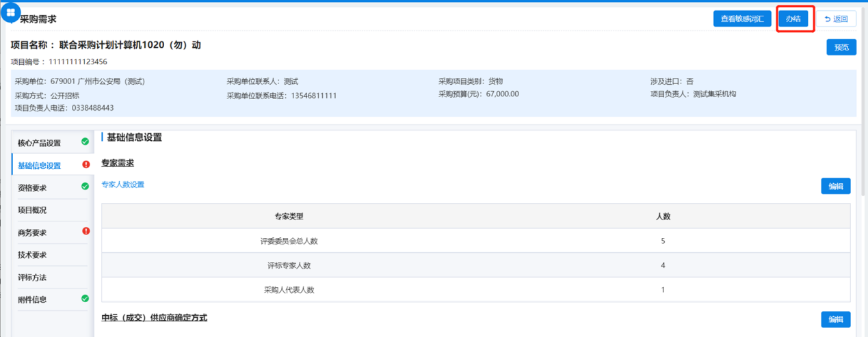The height and width of the screenshot is (337, 868).
Task: Click green check icon beside 附件信息
Action: [85, 299]
